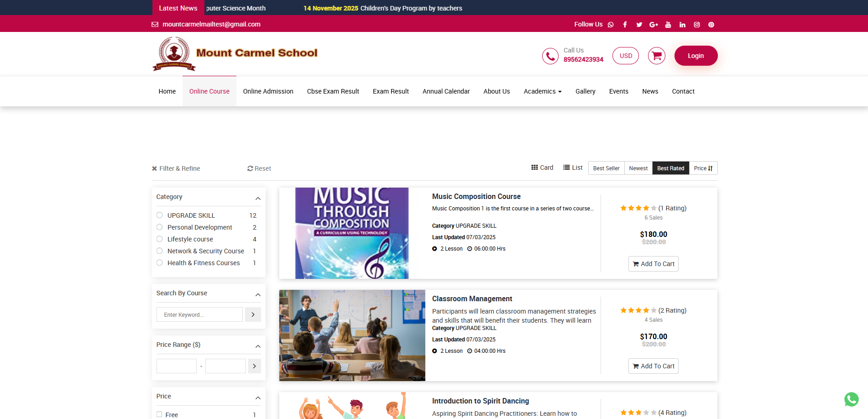Select the Best Seller sorting tab
Screen dimensions: 868x419
pos(606,168)
